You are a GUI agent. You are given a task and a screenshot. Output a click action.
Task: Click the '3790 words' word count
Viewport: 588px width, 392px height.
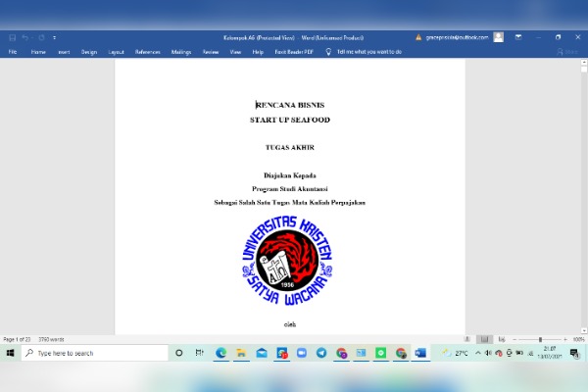(51, 339)
